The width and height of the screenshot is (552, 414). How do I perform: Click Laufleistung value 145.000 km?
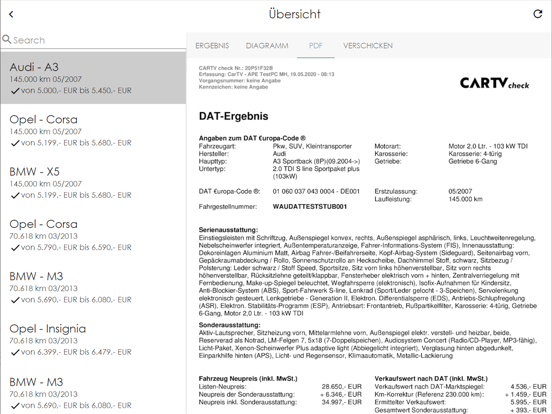(x=465, y=199)
